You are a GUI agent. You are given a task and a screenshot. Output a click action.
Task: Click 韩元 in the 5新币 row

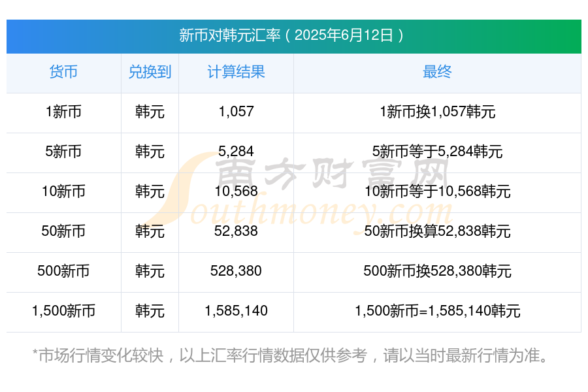(150, 152)
